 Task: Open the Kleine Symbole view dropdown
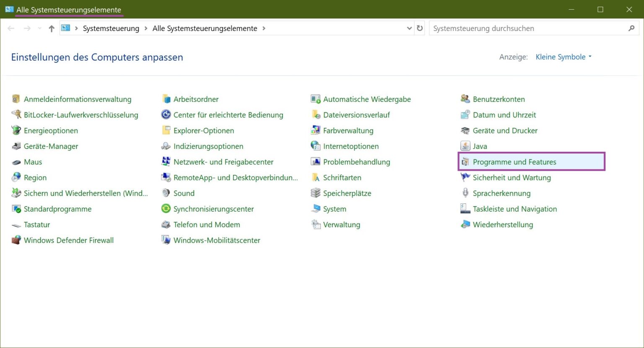click(x=563, y=57)
